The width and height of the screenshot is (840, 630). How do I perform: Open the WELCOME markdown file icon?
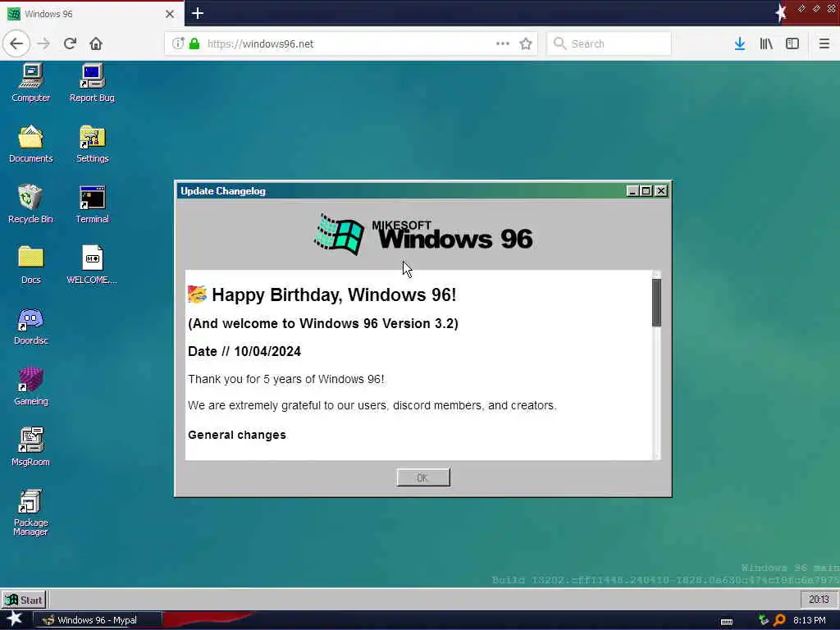pos(92,265)
